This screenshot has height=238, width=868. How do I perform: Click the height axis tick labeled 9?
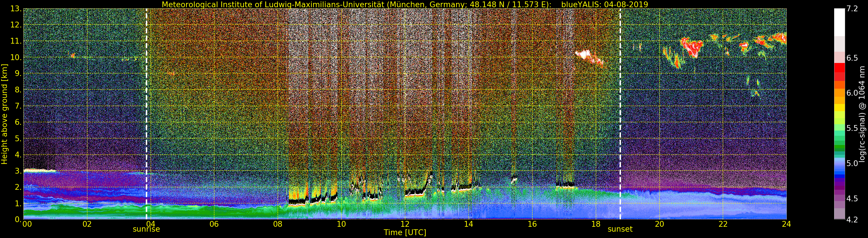tap(18, 73)
